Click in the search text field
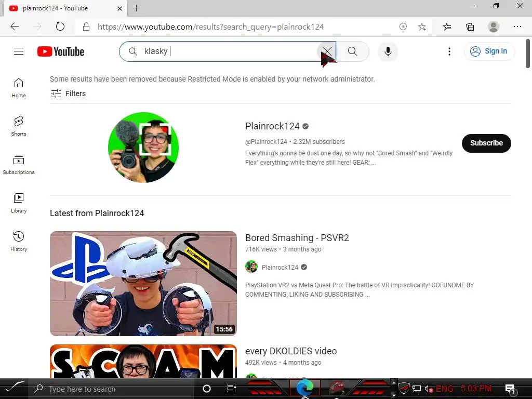 tap(228, 51)
